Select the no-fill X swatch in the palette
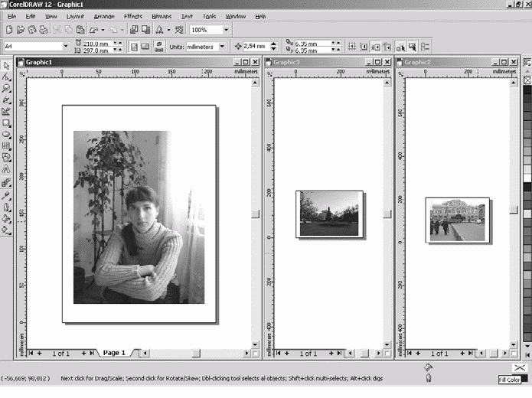The height and width of the screenshot is (398, 532). click(527, 80)
